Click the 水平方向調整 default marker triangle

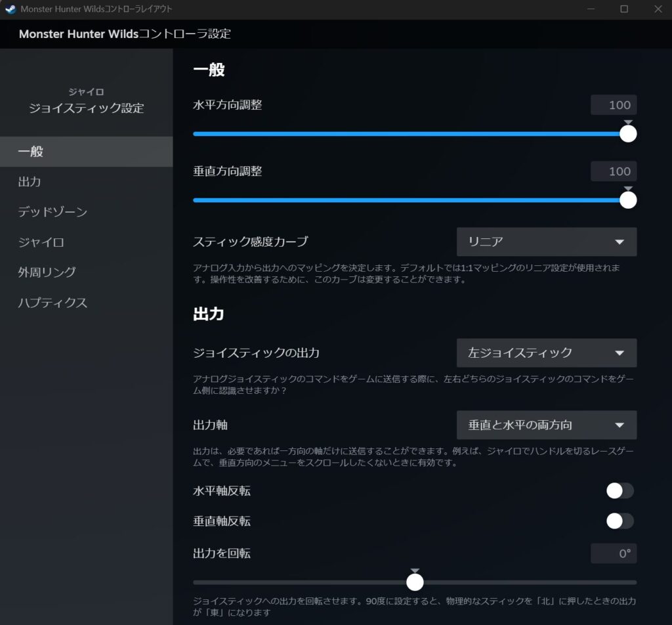point(628,122)
